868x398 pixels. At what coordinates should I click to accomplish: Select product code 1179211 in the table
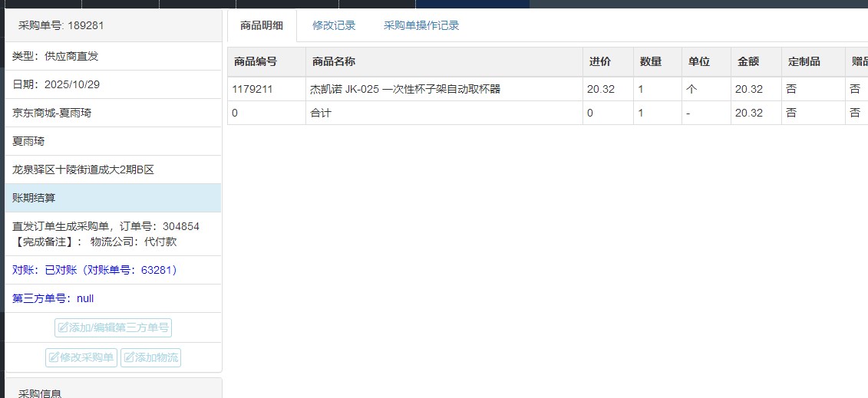[252, 89]
